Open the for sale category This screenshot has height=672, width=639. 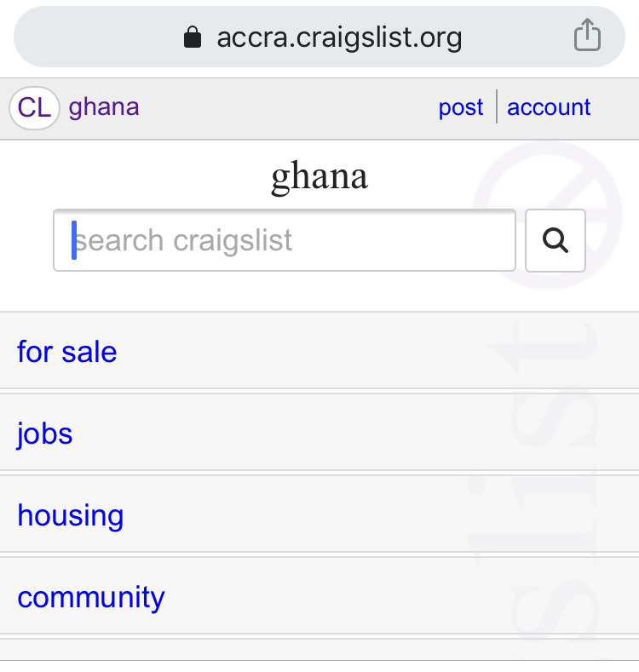(x=67, y=352)
